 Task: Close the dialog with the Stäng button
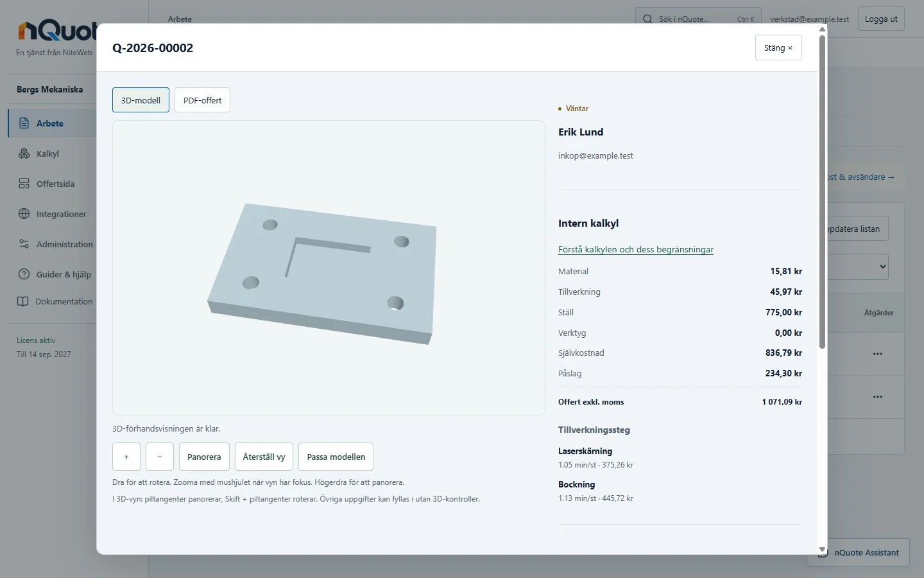(x=778, y=48)
